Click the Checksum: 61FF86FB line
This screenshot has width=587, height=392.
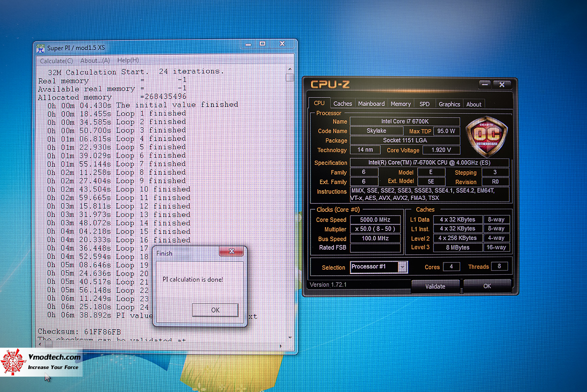79,331
